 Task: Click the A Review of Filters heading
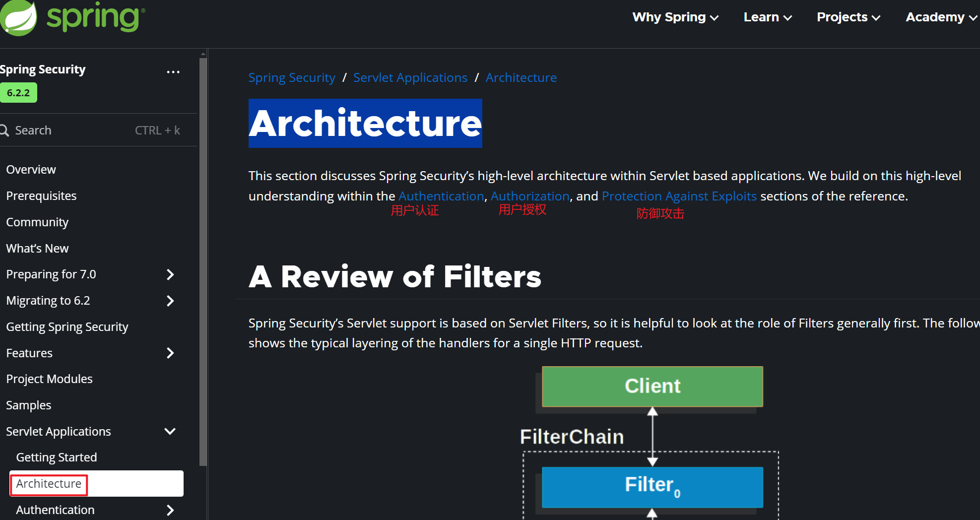[x=395, y=276]
